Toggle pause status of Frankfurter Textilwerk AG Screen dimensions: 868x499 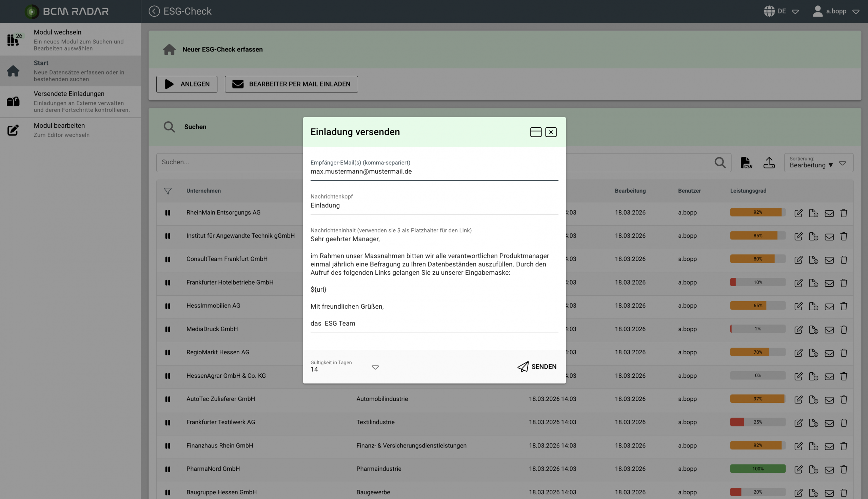tap(168, 422)
